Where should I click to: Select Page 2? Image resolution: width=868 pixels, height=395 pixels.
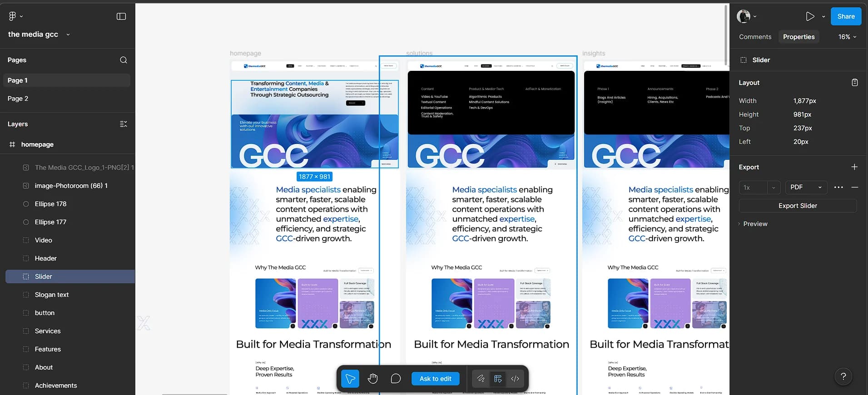pos(67,99)
